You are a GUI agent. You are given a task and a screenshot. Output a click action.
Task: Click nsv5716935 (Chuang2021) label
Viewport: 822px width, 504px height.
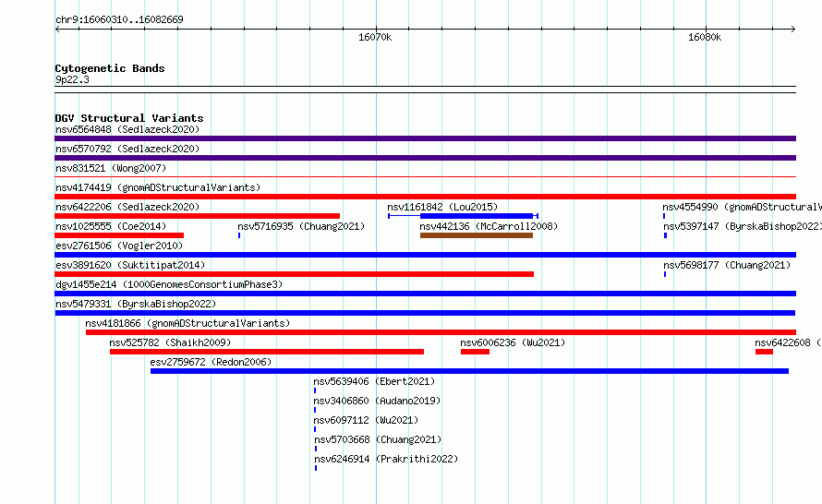[x=301, y=226]
